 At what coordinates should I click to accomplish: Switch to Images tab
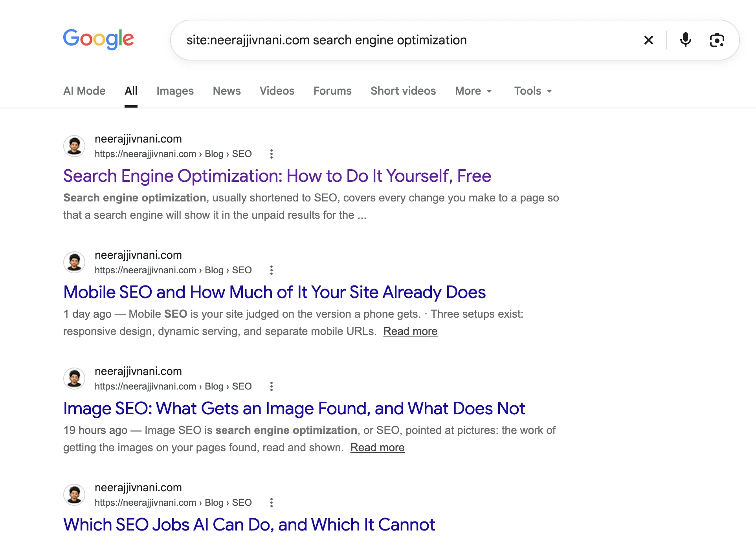point(175,91)
